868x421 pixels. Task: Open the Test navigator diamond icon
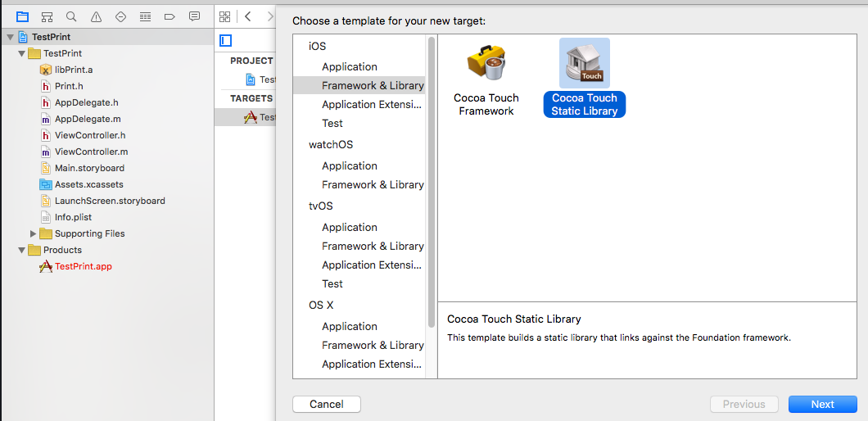[x=120, y=16]
